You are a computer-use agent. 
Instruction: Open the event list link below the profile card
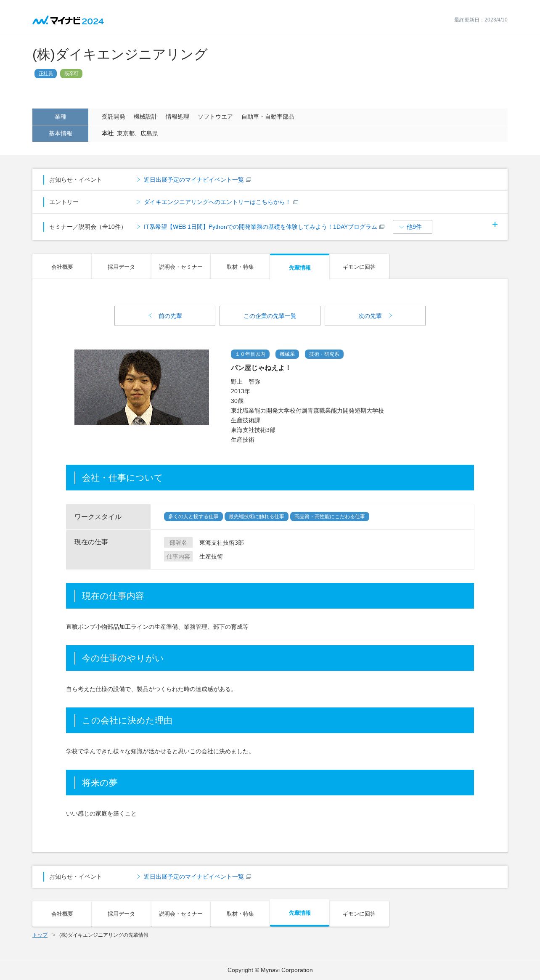(x=193, y=877)
